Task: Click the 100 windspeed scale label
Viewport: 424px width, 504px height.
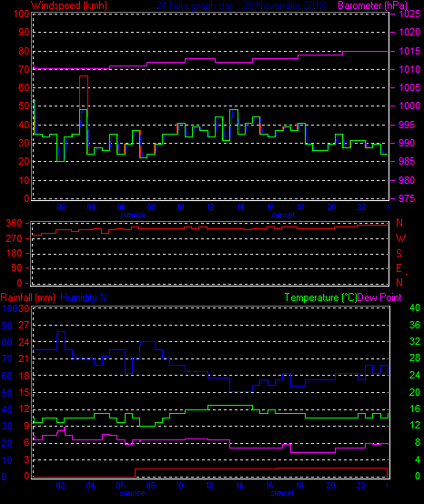Action: (x=22, y=15)
